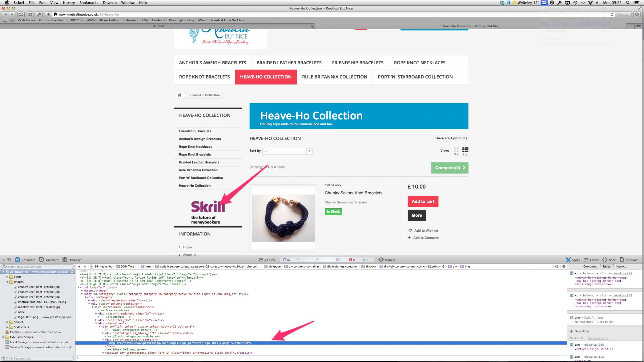This screenshot has width=644, height=362.
Task: Click the errors count indicator
Action: tap(352, 260)
